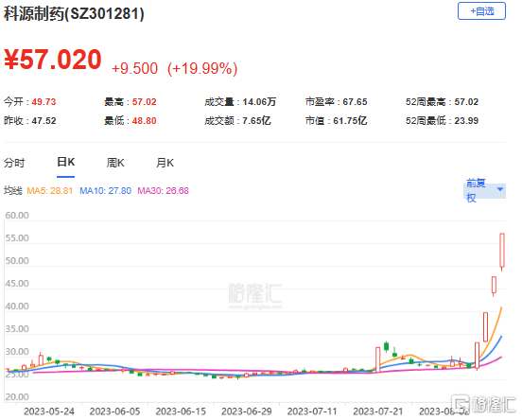Click the 市值 value 61.75亿
The image size is (522, 420).
click(x=350, y=120)
